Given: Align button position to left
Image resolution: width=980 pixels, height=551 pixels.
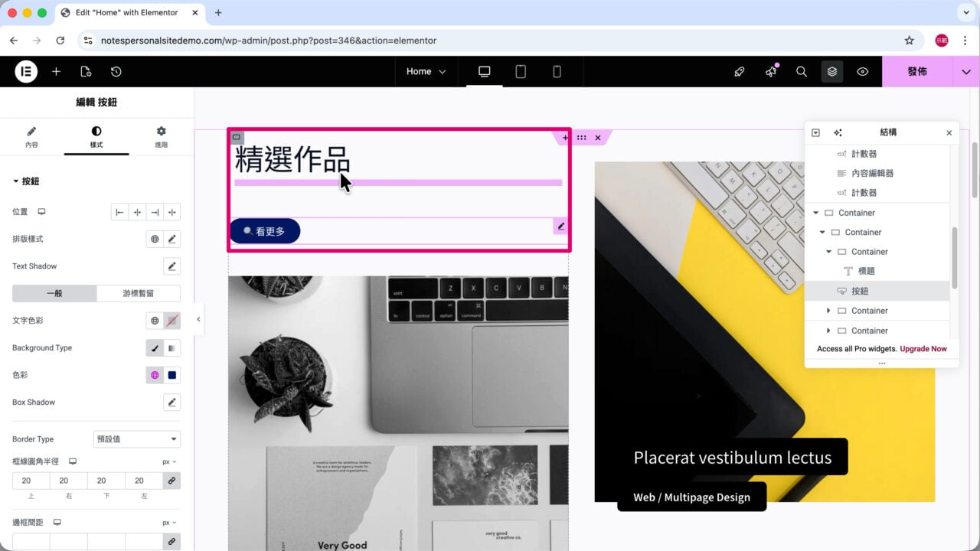Looking at the screenshot, I should [119, 212].
